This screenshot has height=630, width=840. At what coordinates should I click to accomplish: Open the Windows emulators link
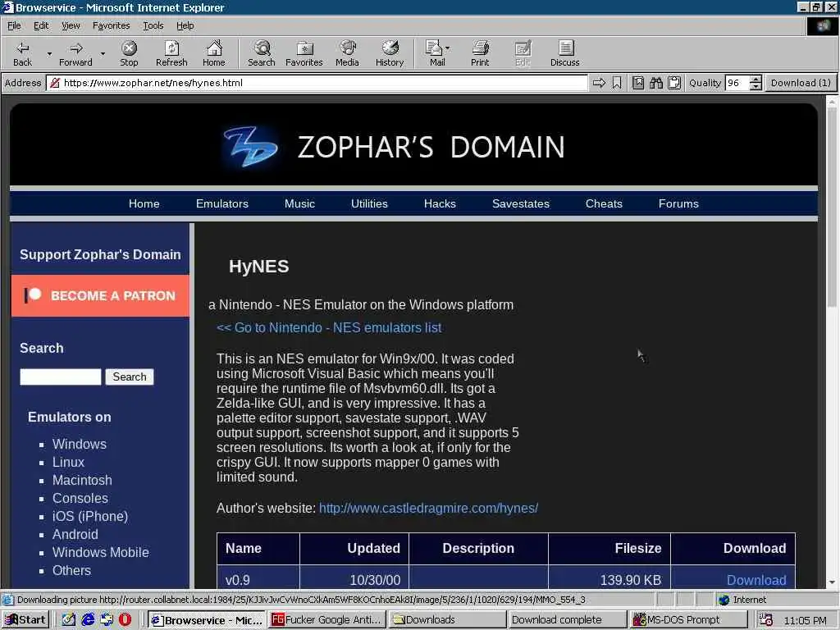[x=80, y=444]
